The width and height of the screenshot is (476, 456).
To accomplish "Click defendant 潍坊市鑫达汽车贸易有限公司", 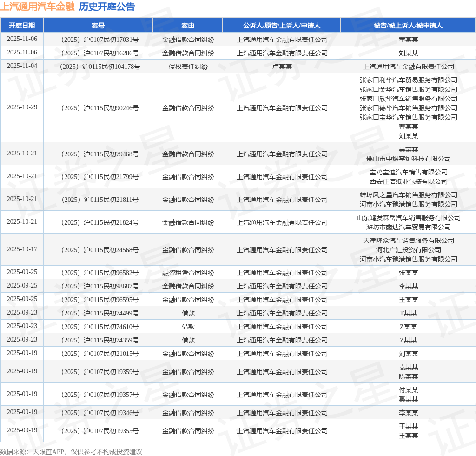I will tap(408, 227).
